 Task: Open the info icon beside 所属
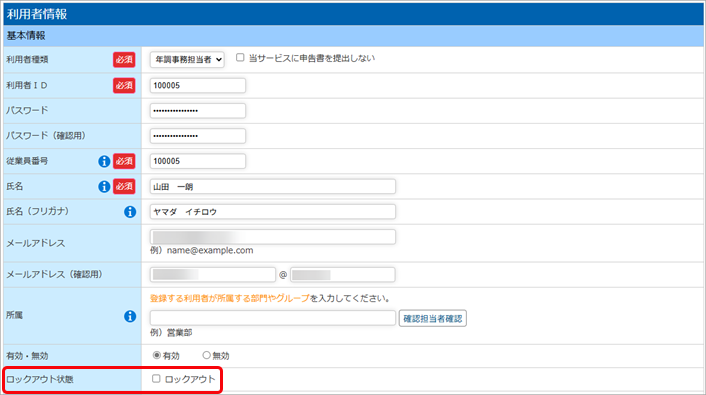130,316
